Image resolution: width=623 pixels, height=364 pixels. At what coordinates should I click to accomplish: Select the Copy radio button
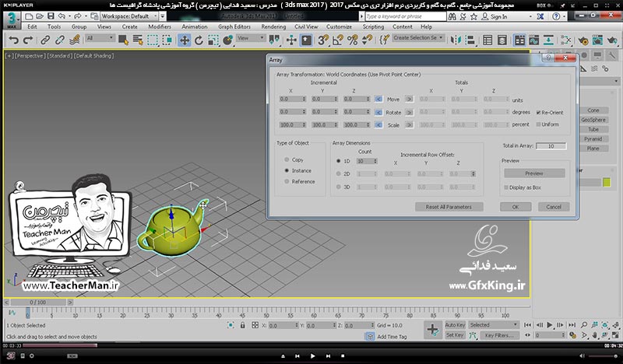(x=287, y=159)
